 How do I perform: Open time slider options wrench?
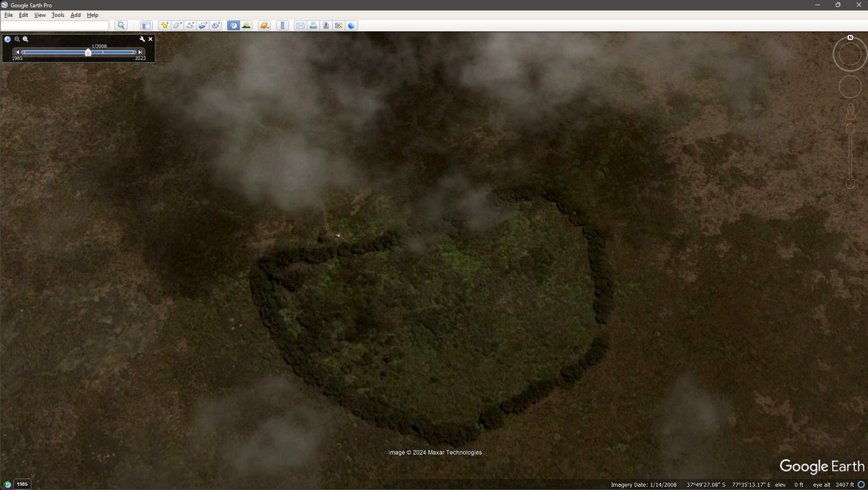[142, 39]
